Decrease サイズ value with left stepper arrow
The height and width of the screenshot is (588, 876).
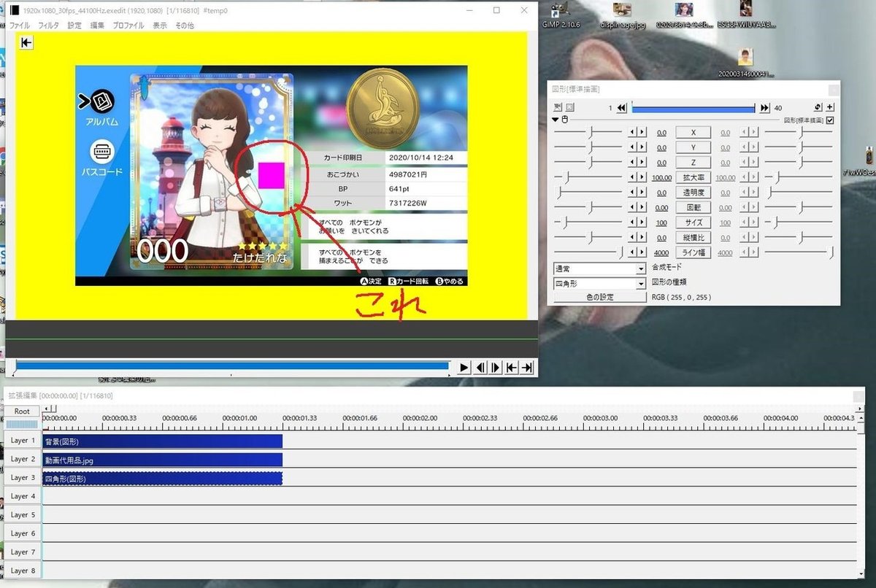(x=633, y=222)
